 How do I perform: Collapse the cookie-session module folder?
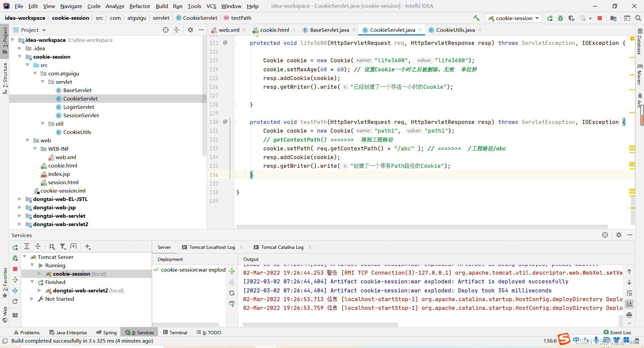coord(20,57)
